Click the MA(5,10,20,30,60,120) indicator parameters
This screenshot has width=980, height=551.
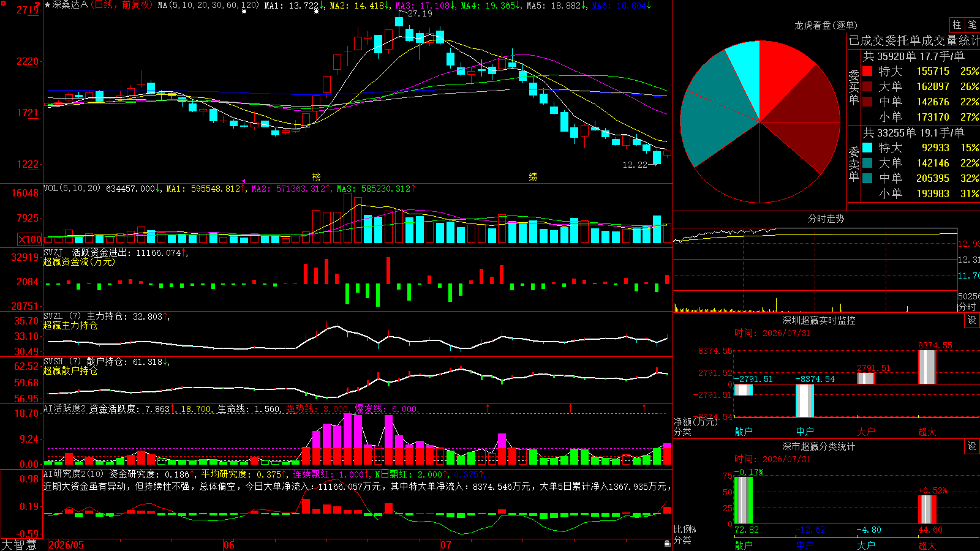pyautogui.click(x=208, y=5)
